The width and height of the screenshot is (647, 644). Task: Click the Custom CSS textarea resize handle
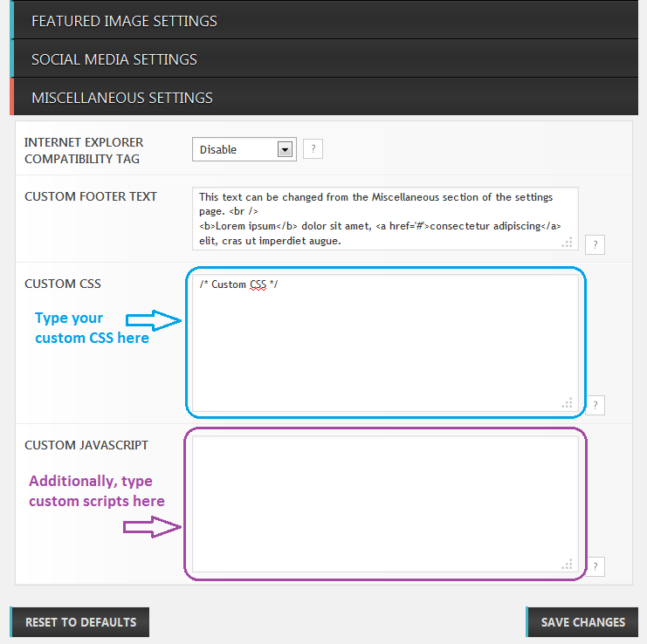click(568, 403)
